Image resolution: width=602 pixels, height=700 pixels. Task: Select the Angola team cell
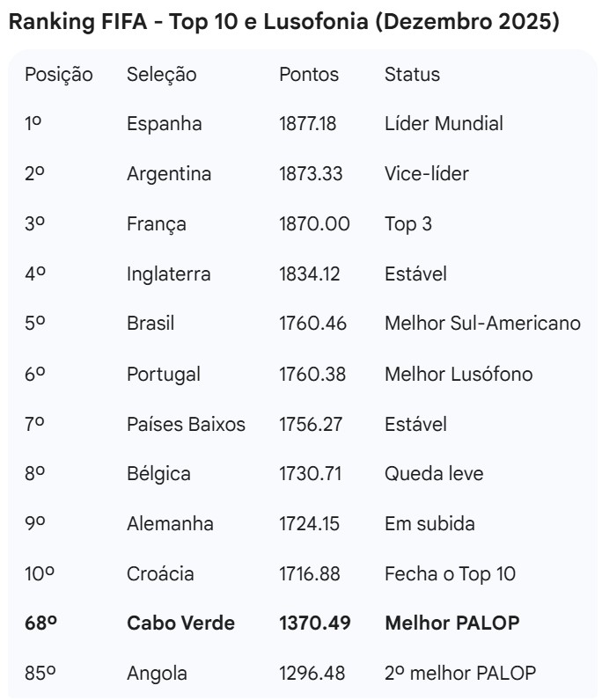click(x=157, y=674)
